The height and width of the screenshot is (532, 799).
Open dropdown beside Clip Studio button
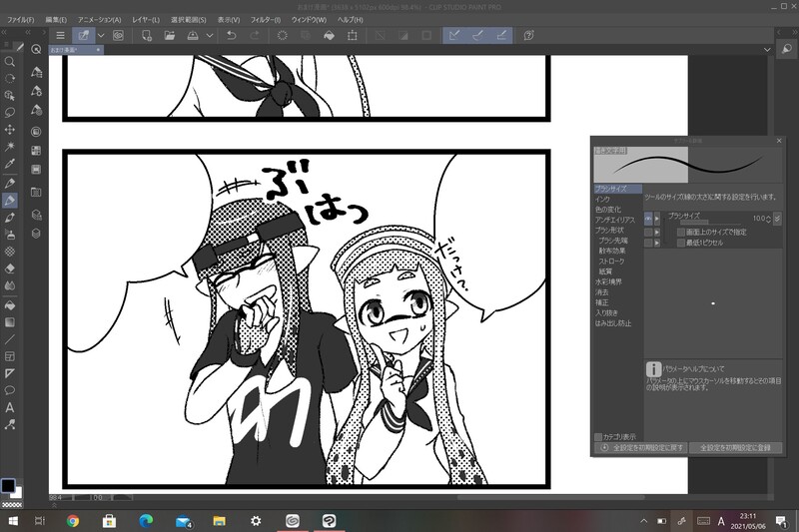click(x=101, y=35)
